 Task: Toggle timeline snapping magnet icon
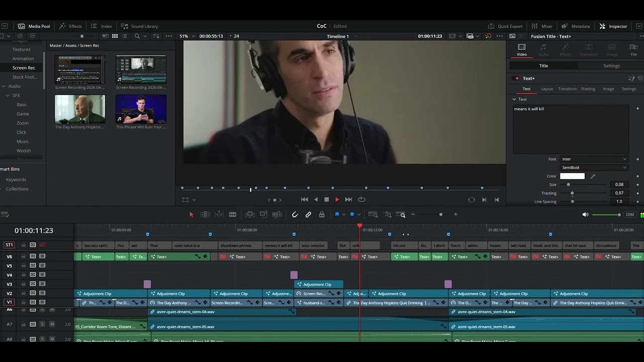click(295, 215)
